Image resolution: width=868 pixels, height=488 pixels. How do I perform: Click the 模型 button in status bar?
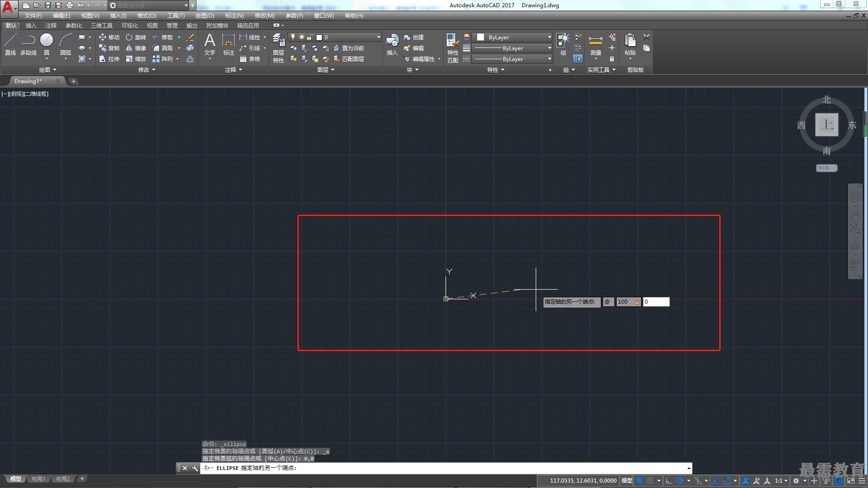(x=627, y=481)
